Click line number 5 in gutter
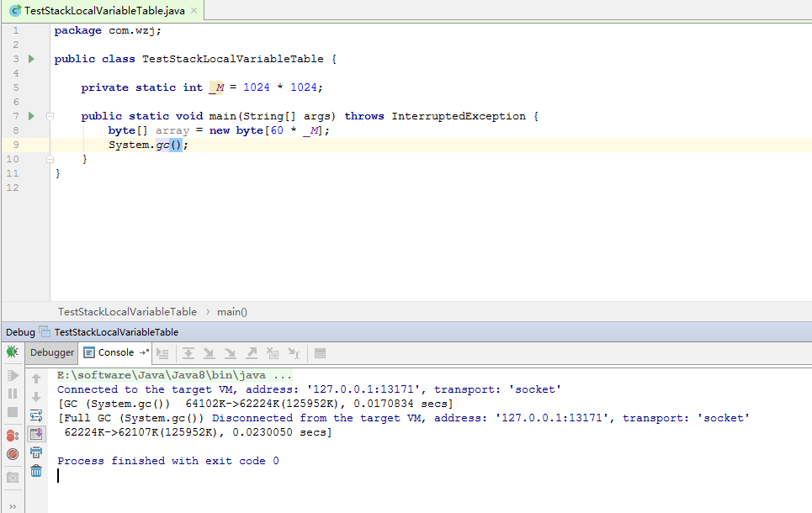The width and height of the screenshot is (812, 513). click(15, 87)
